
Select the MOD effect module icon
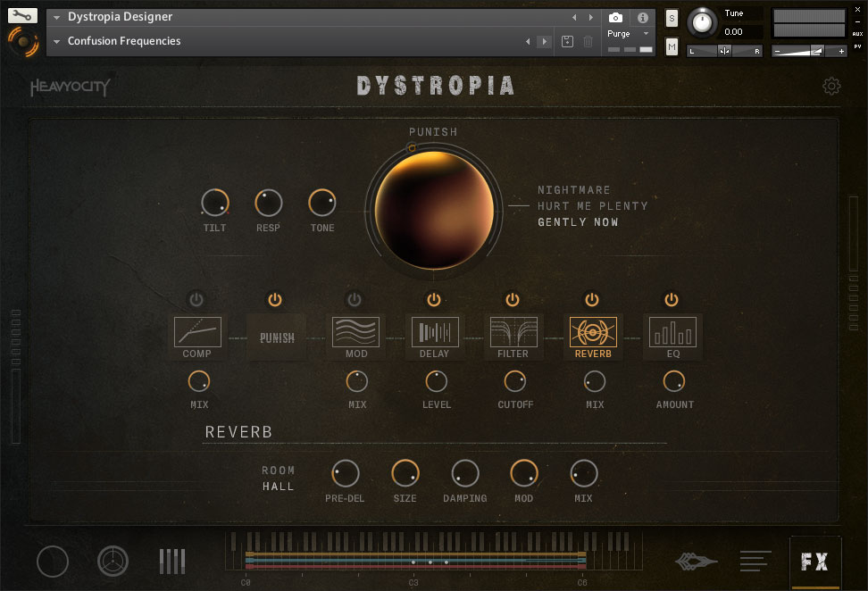pos(355,332)
